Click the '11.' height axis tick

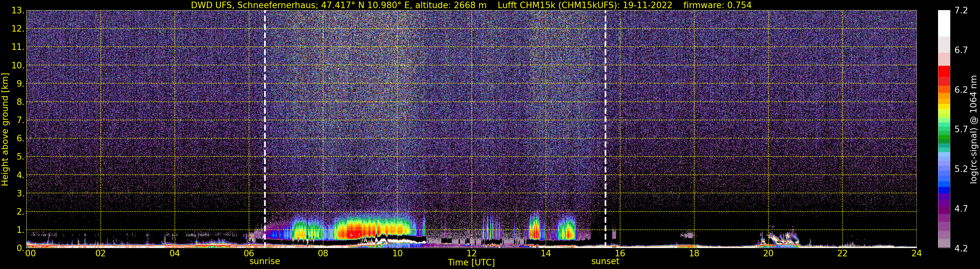[18, 47]
